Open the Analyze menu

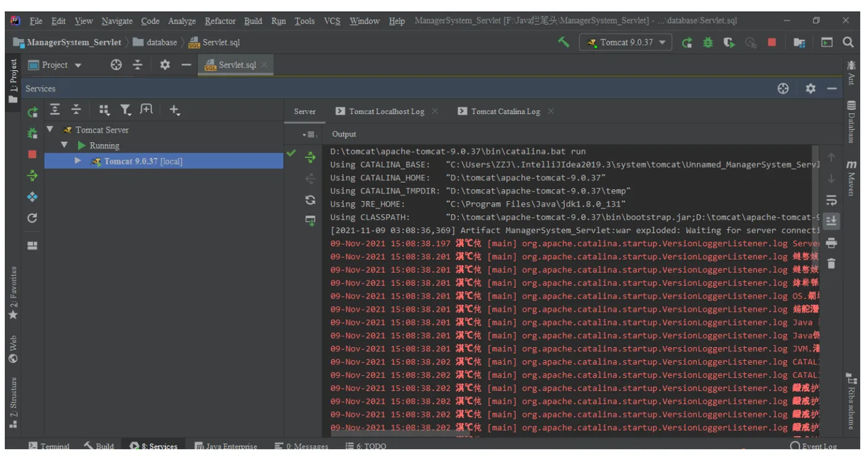tap(182, 21)
